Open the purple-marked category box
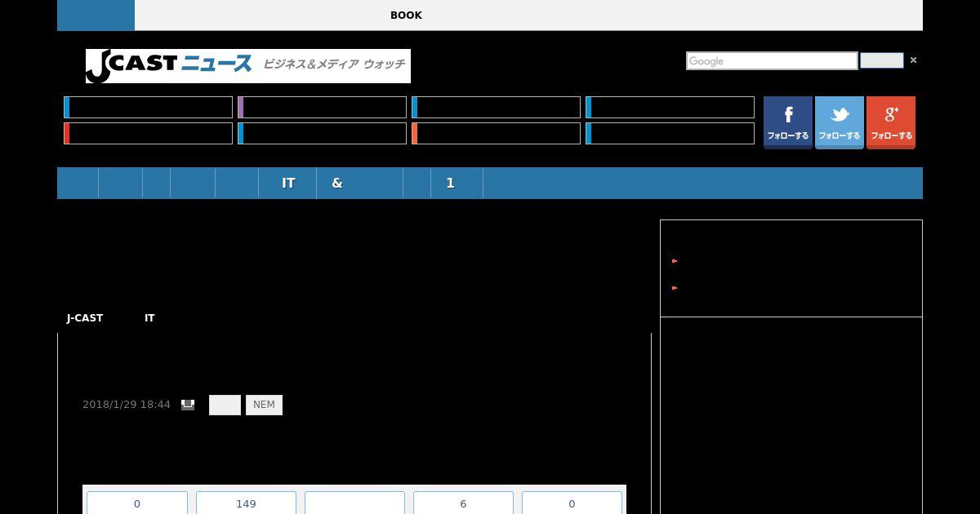 click(x=322, y=108)
